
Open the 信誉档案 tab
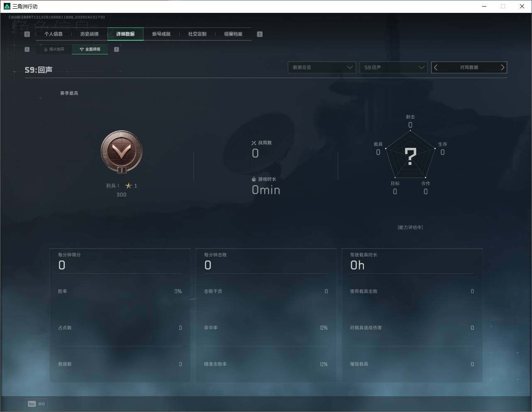pyautogui.click(x=233, y=34)
